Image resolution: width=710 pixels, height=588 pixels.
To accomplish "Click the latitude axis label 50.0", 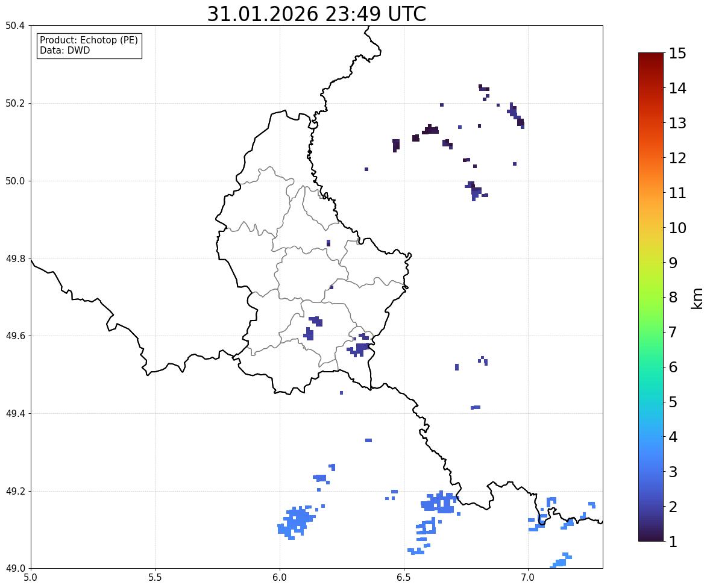I will tap(15, 181).
